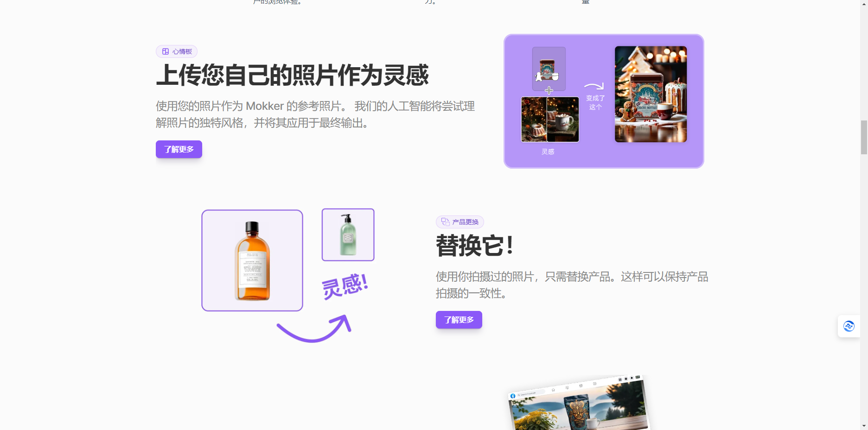Click the Marketplace icon in the Facebook mockup

(x=581, y=386)
